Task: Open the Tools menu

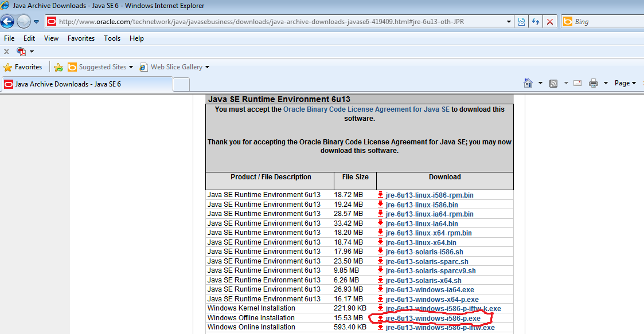Action: [x=112, y=38]
